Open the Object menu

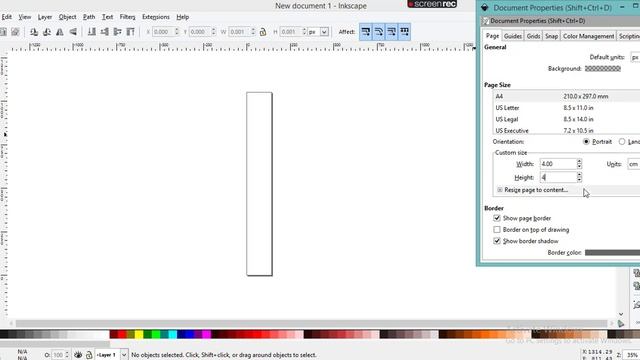click(x=67, y=17)
